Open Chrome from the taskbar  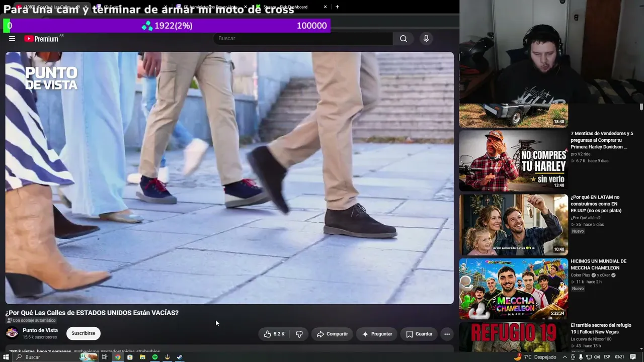(x=117, y=357)
